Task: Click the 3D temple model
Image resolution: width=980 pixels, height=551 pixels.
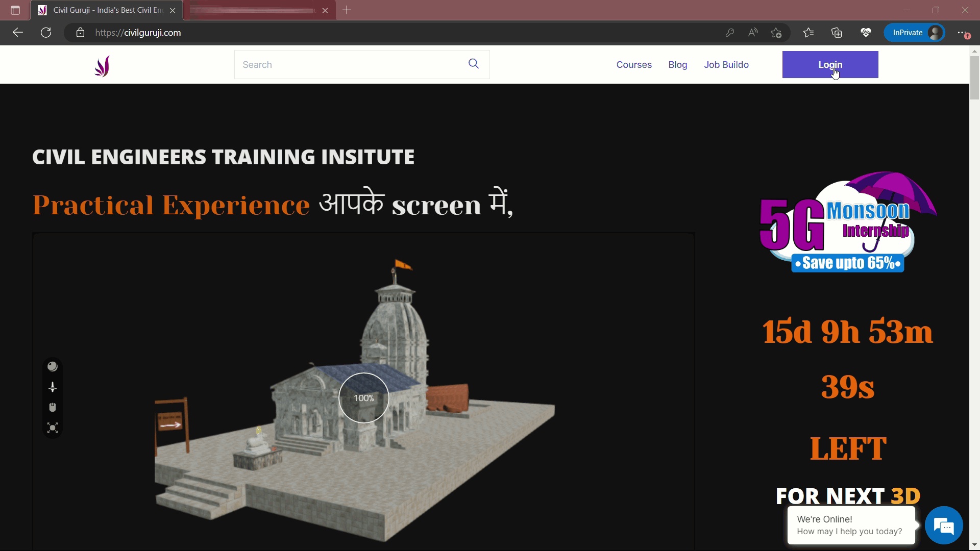Action: (x=355, y=400)
